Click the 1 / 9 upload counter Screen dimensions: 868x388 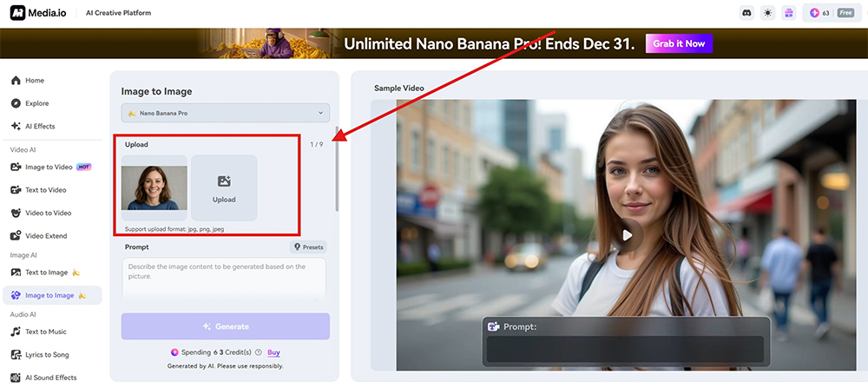click(x=316, y=144)
